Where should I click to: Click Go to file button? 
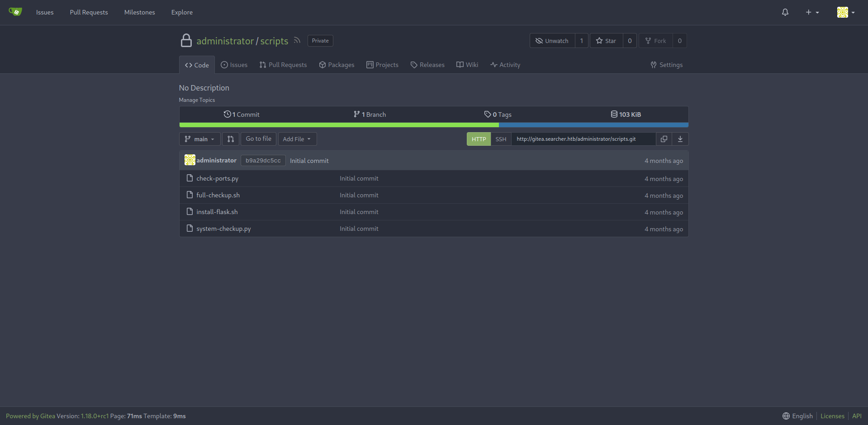(259, 139)
